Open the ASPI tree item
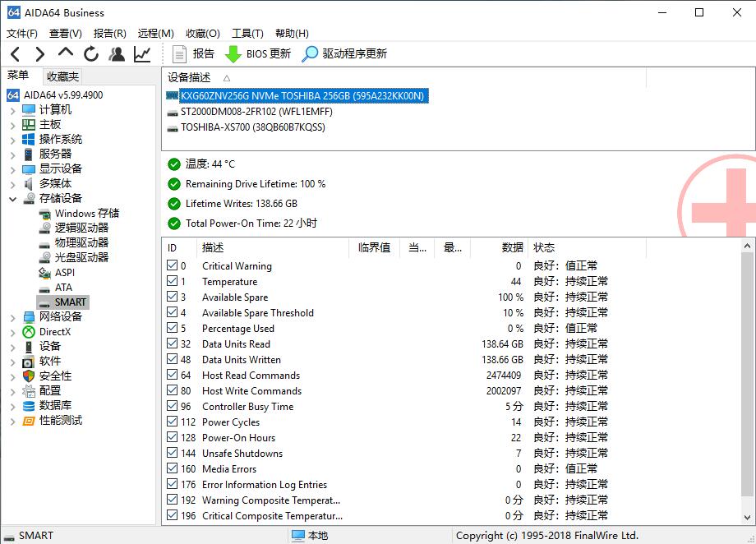 point(57,273)
